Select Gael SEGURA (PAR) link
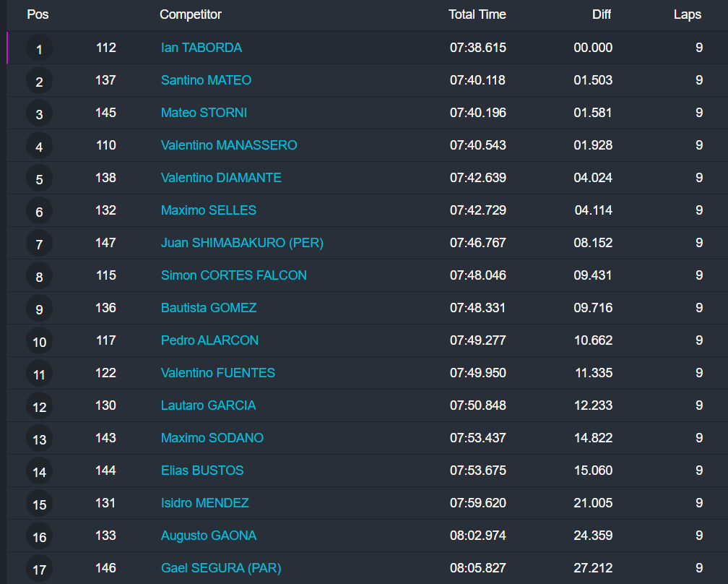728x584 pixels. click(x=220, y=568)
